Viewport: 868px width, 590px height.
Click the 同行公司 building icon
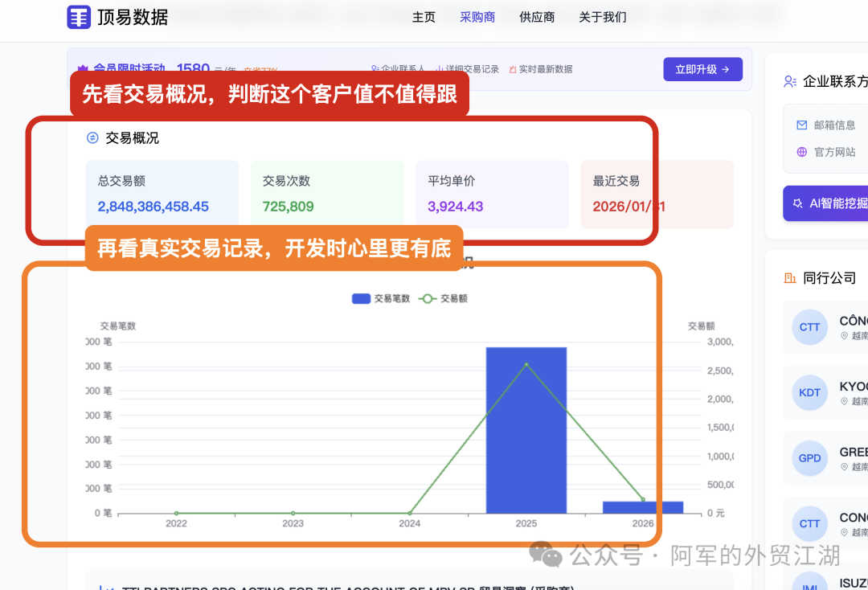789,278
